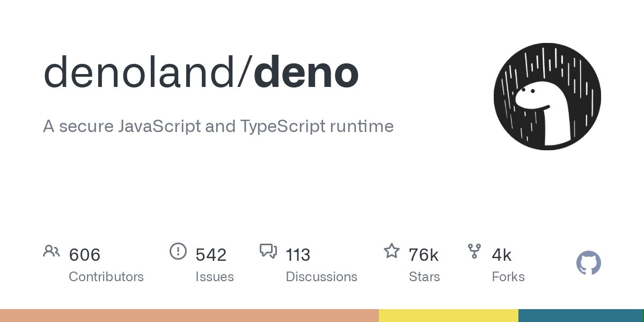
Task: Click the star icon
Action: pos(391,251)
